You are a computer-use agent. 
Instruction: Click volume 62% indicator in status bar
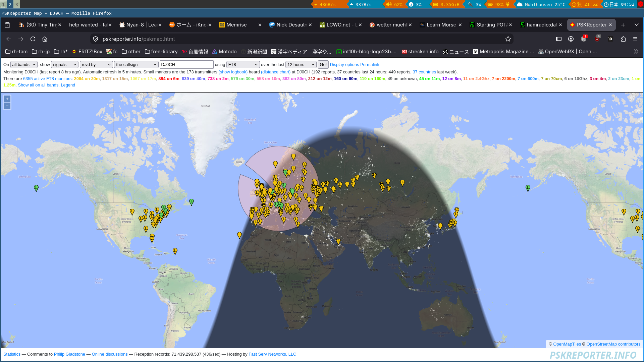click(x=394, y=4)
